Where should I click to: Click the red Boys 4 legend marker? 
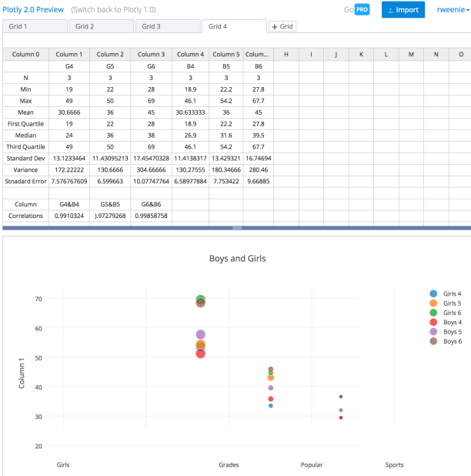(x=433, y=322)
